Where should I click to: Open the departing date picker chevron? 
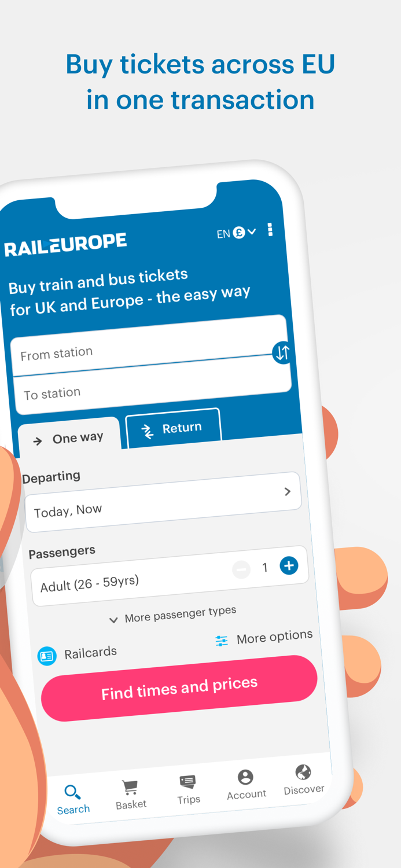point(287,491)
